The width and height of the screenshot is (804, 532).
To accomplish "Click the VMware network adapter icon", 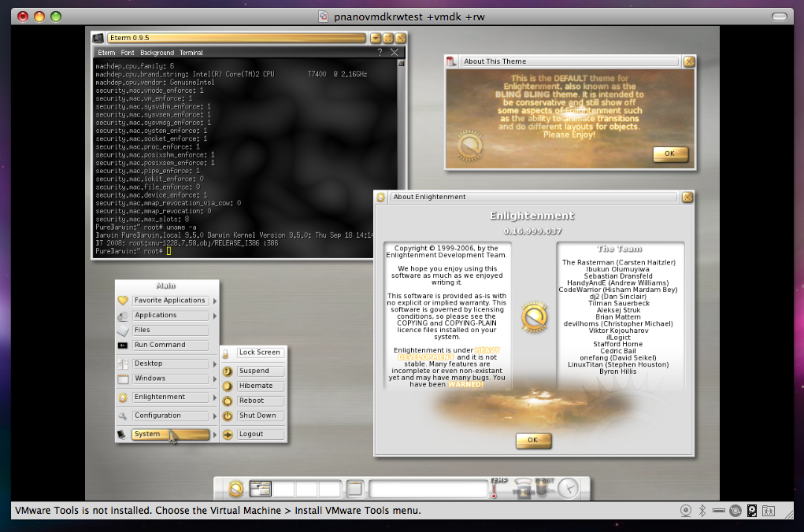I will click(719, 511).
